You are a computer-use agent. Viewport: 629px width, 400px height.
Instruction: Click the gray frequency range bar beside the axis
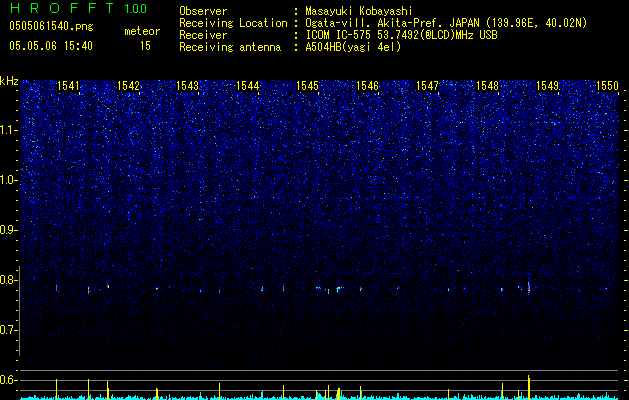click(20, 311)
